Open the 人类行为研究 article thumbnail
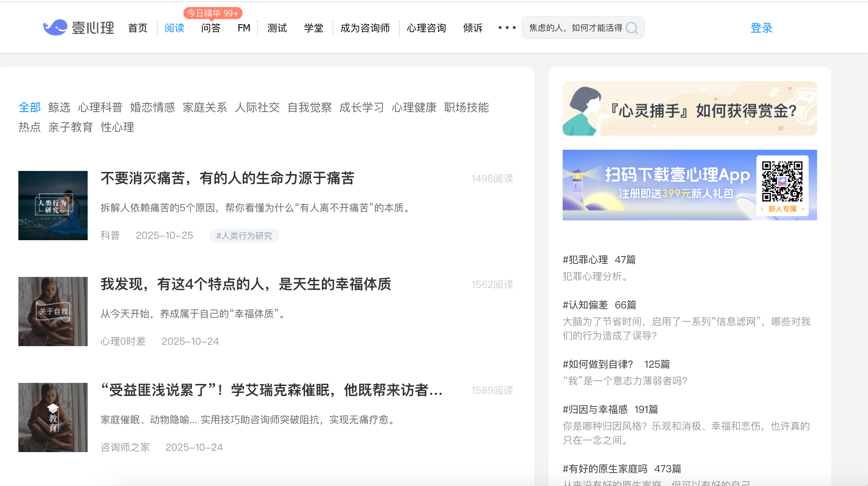The image size is (868, 486). (x=53, y=206)
